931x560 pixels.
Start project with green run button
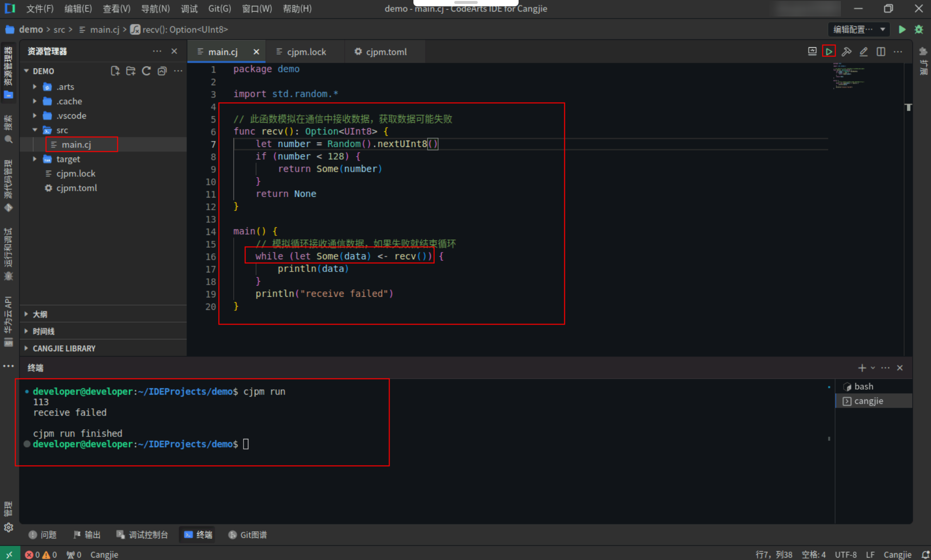(902, 30)
